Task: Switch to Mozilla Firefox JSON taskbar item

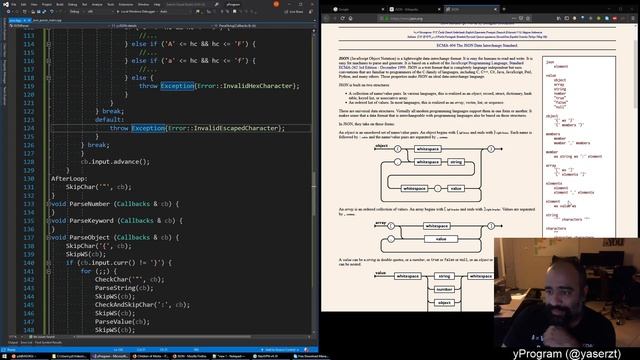Action: [190, 356]
